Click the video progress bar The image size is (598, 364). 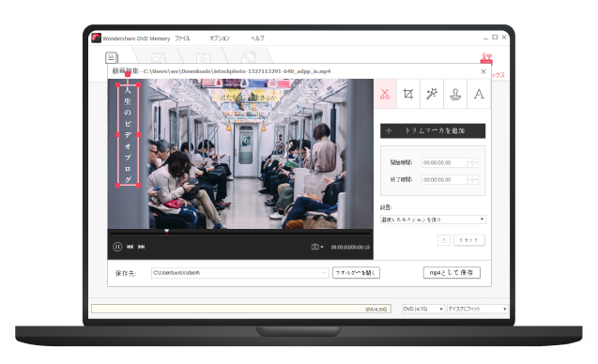tap(240, 233)
